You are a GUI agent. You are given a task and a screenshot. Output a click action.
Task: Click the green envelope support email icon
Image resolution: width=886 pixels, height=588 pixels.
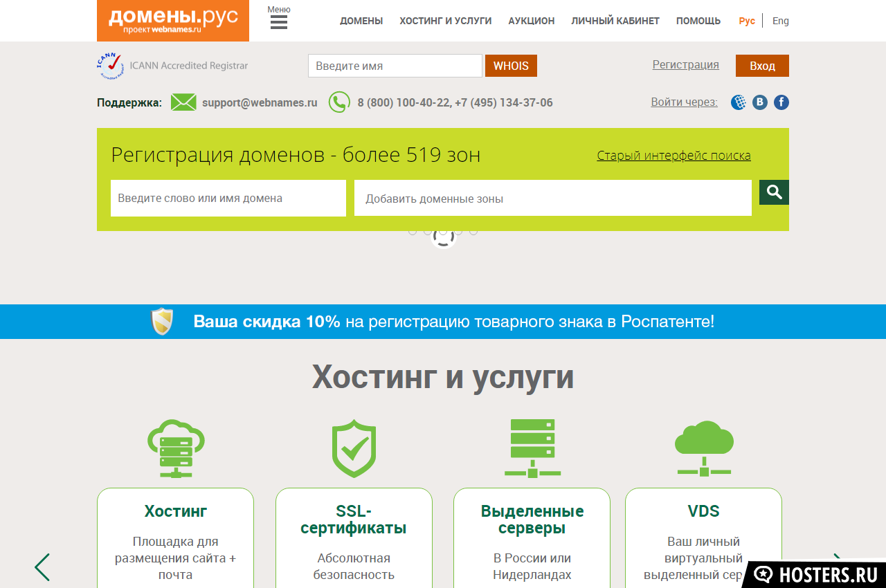tap(183, 102)
